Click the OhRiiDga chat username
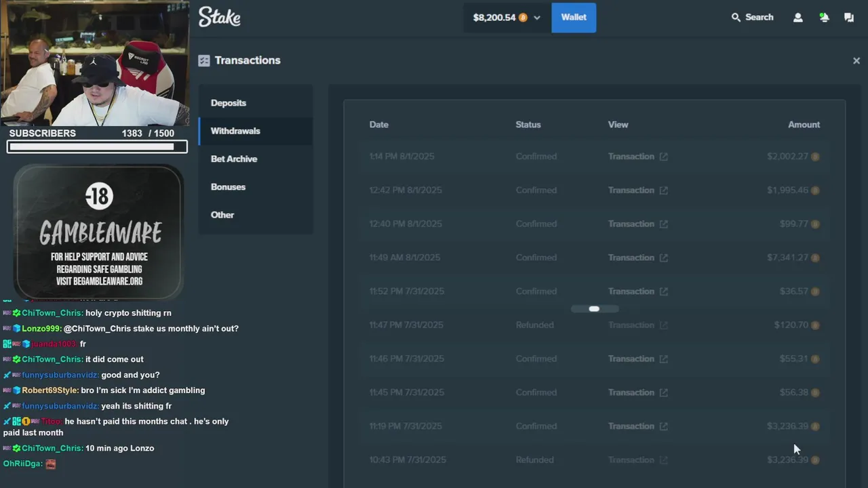 pos(23,464)
